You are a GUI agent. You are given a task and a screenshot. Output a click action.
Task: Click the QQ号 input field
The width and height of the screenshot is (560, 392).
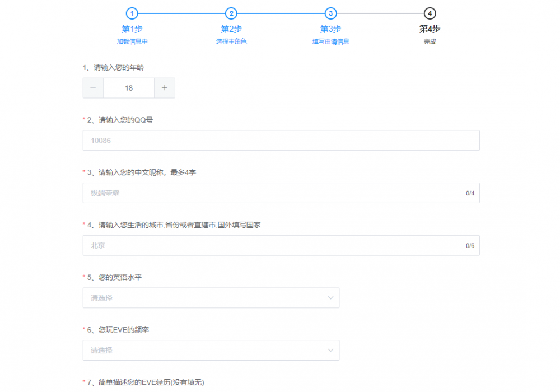(281, 141)
